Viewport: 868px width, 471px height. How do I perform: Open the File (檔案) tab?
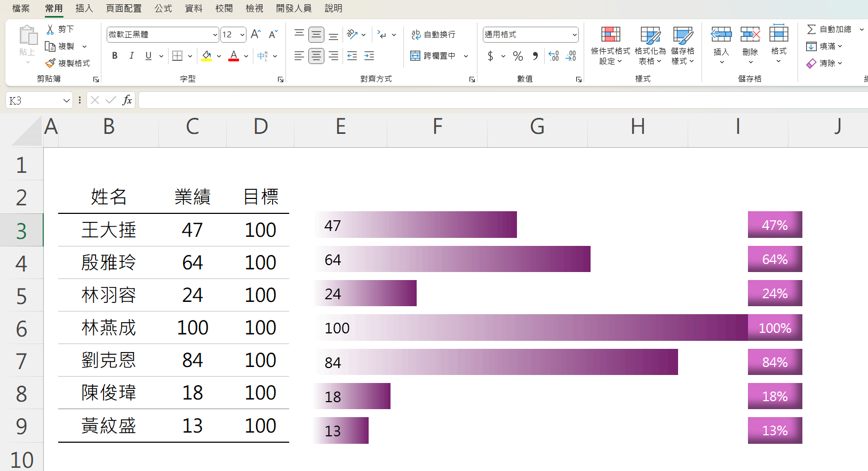click(21, 9)
